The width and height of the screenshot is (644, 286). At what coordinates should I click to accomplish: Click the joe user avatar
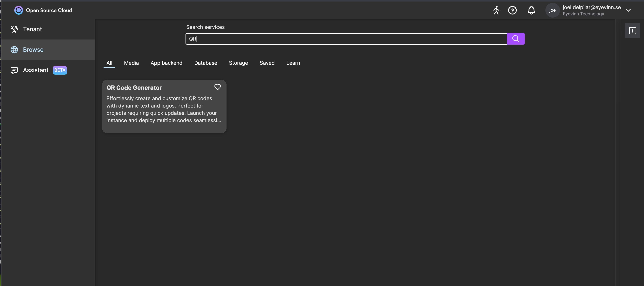click(x=552, y=10)
